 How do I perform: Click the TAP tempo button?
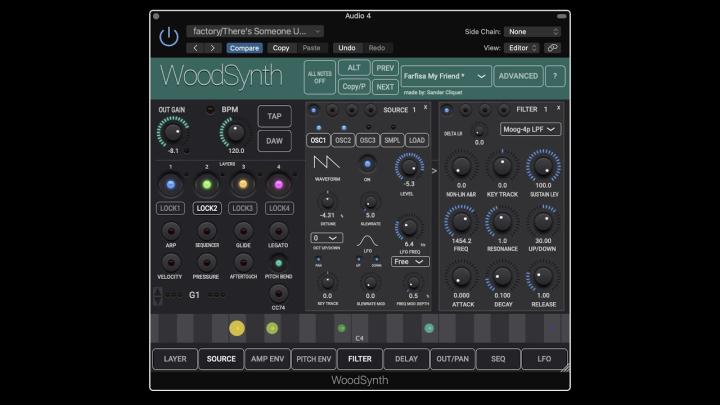(x=275, y=117)
